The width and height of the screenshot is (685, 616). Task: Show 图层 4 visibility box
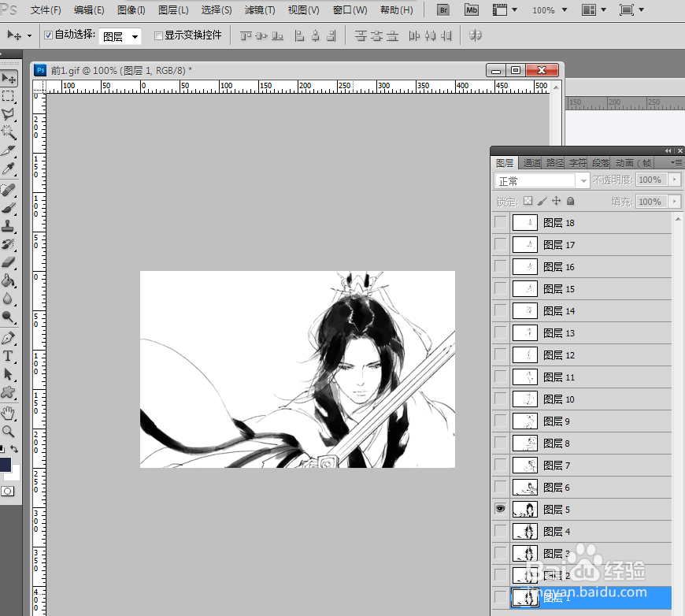pyautogui.click(x=500, y=531)
